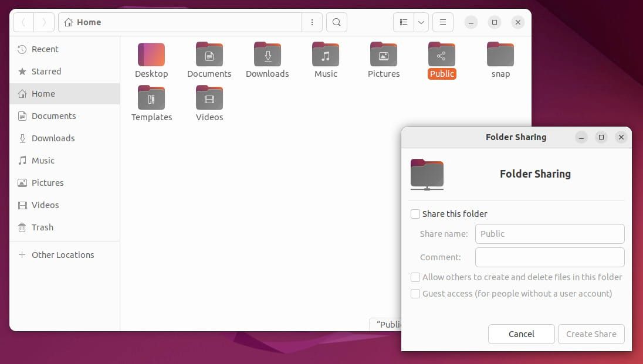The image size is (643, 364).
Task: Enable the Share this folder checkbox
Action: pyautogui.click(x=415, y=214)
